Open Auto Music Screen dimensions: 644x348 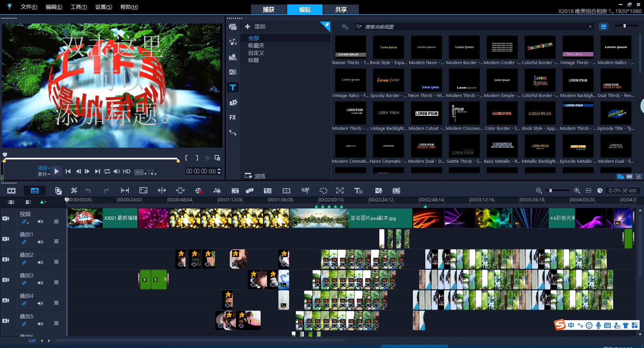pos(235,191)
